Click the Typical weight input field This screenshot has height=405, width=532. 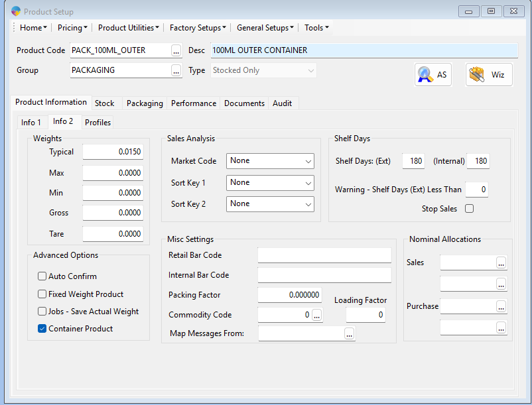(x=113, y=152)
